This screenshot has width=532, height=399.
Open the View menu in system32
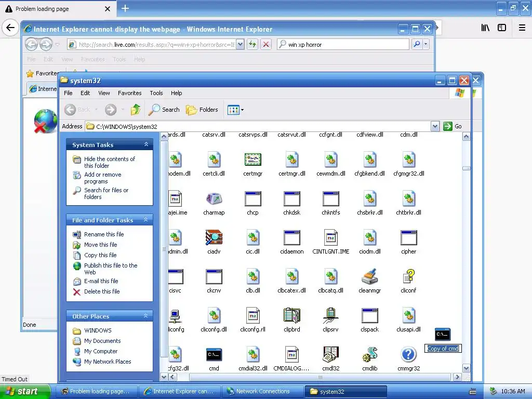(104, 93)
